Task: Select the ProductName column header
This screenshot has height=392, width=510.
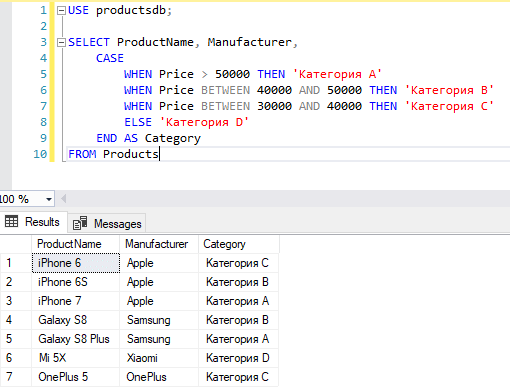Action: (76, 244)
